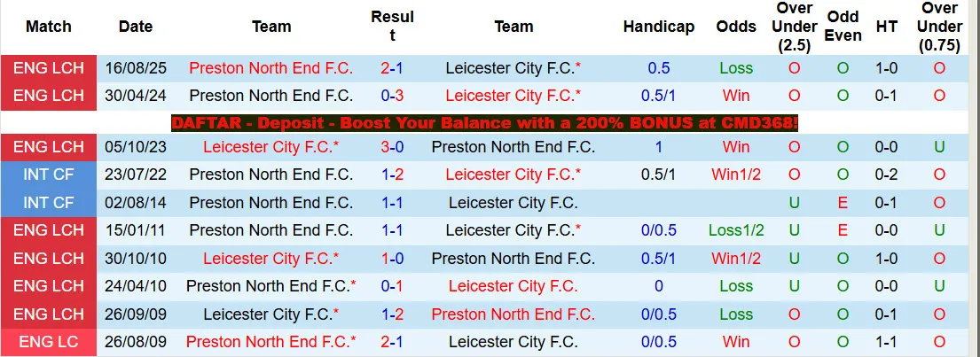980x357 pixels.
Task: Open Leicester City in the 26/09/09 row
Action: 270,314
